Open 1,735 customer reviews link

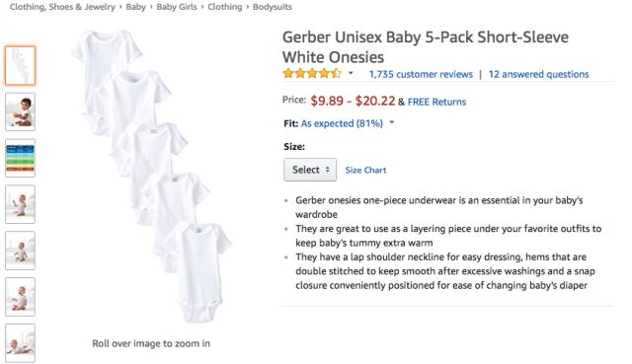[x=421, y=75]
